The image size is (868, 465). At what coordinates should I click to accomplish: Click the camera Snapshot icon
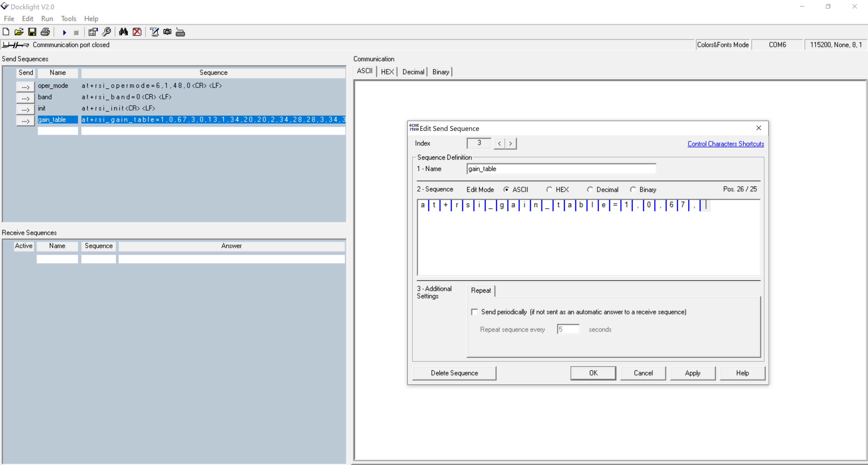coord(167,32)
